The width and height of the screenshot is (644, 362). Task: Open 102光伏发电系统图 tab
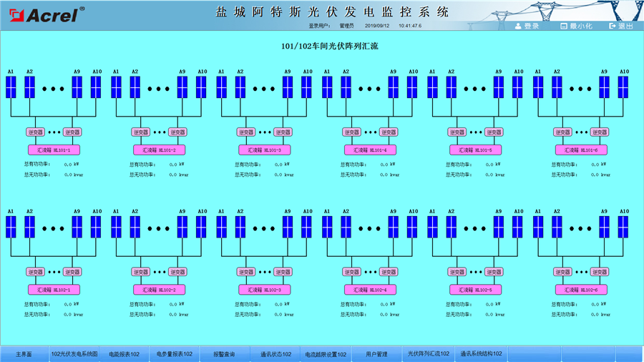74,354
